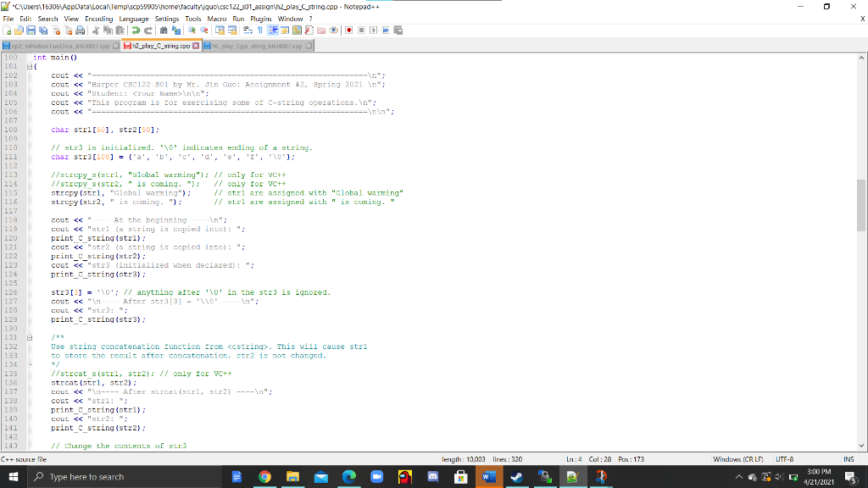Open Zoom from the taskbar
868x488 pixels.
coord(377,477)
